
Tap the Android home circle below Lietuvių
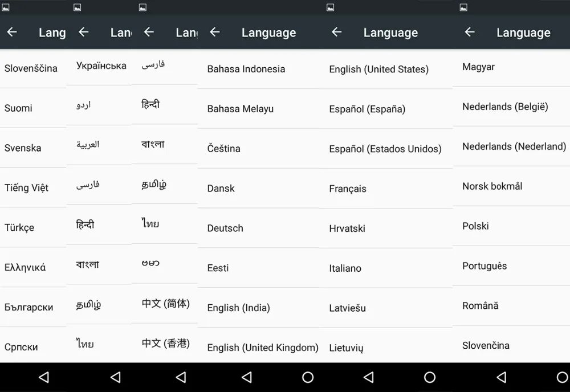430,377
